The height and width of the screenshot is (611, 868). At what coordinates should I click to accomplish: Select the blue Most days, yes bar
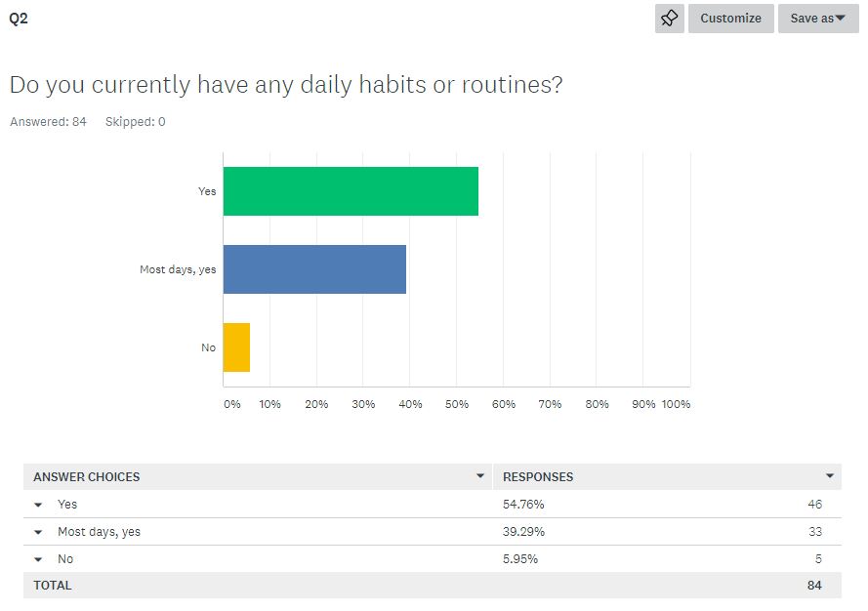314,269
